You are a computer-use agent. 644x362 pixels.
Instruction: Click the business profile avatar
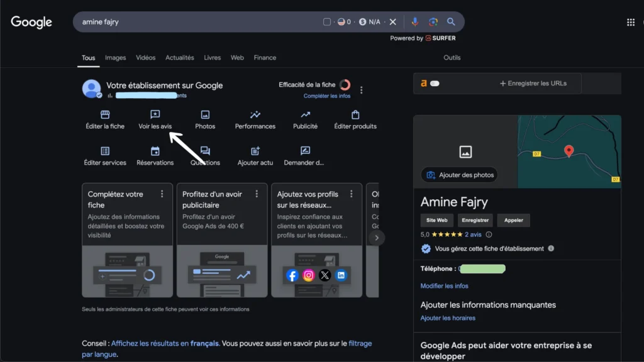[x=92, y=89]
